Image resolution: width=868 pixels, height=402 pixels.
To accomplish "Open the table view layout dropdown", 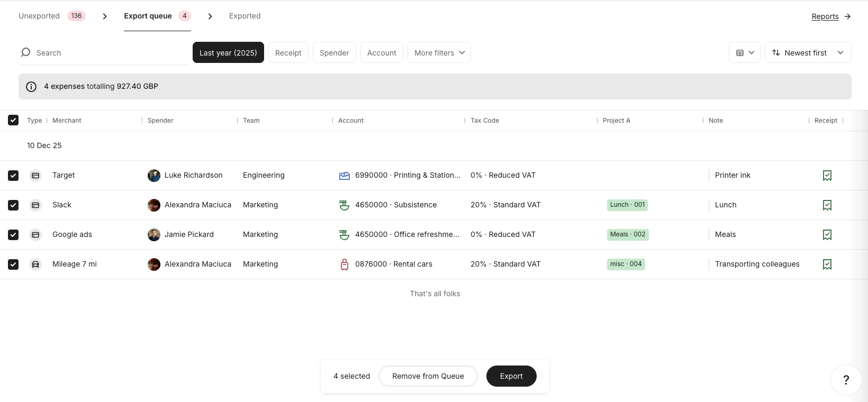I will tap(745, 52).
